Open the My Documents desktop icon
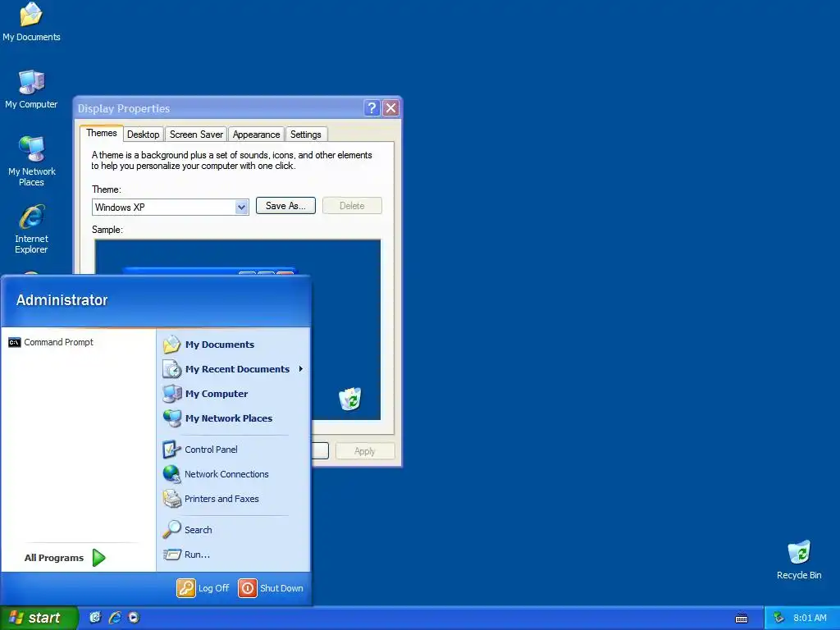 [31, 22]
